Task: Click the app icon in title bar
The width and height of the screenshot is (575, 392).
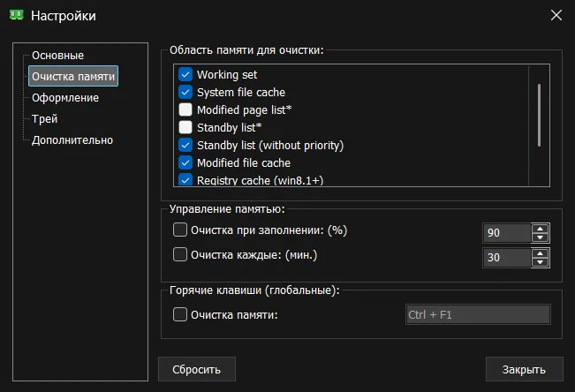Action: tap(17, 15)
